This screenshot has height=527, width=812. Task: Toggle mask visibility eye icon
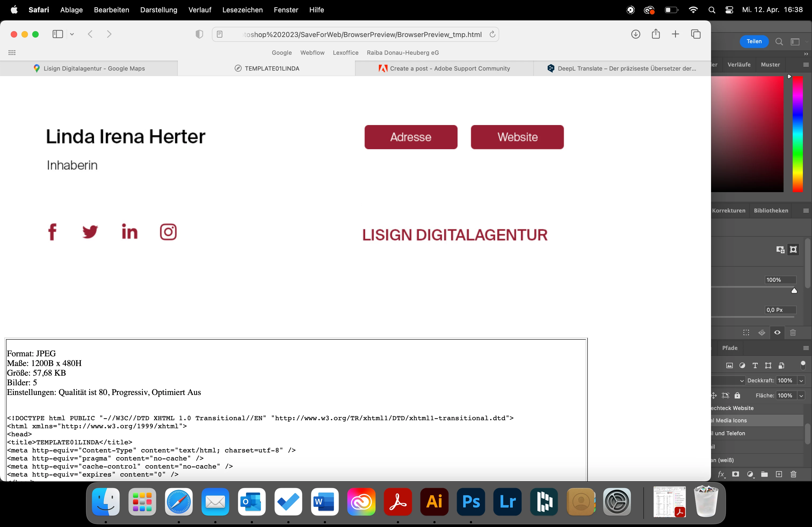pos(777,332)
